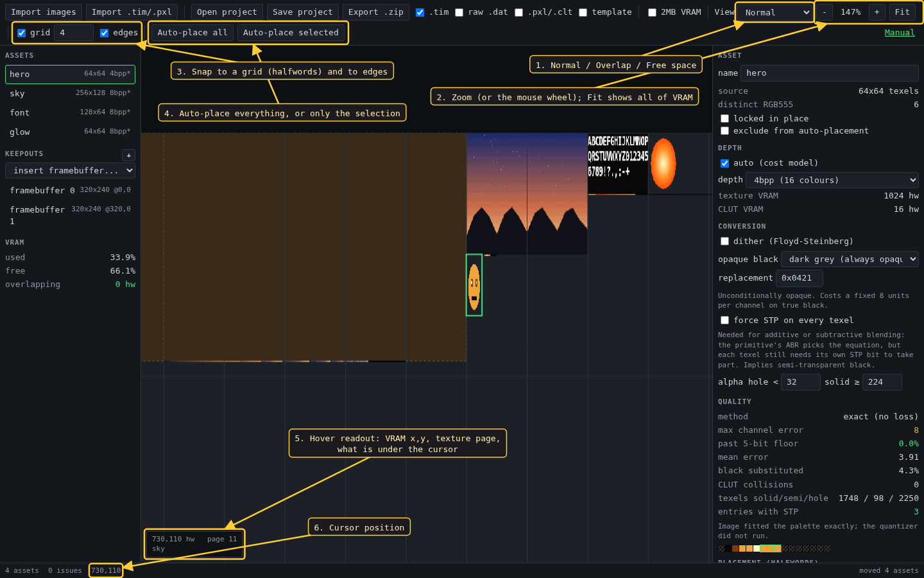Select the sky asset in list
Screen dimensions: 924x578
tap(70, 94)
